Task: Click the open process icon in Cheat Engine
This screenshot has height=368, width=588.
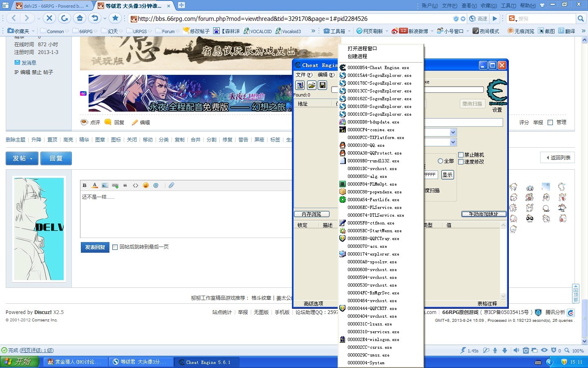Action: 300,85
